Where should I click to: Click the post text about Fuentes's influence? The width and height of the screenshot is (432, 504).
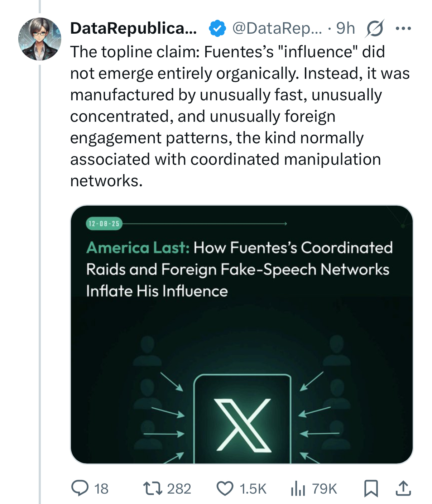point(239,116)
